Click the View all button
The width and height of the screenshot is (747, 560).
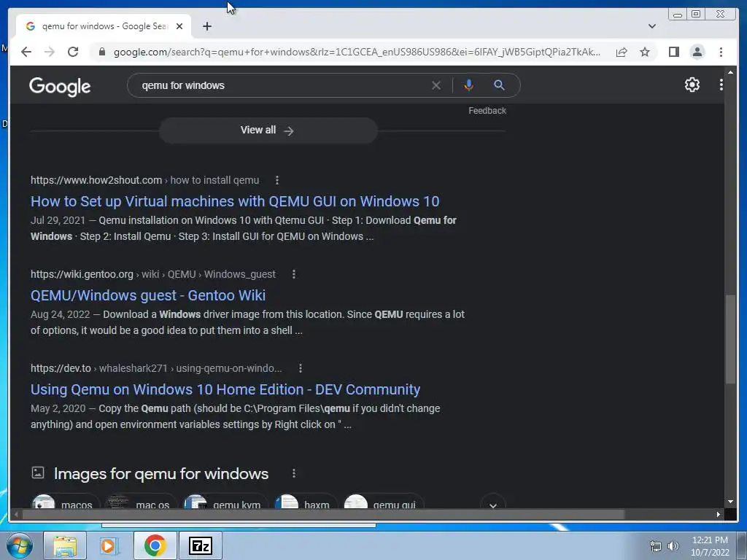tap(268, 130)
